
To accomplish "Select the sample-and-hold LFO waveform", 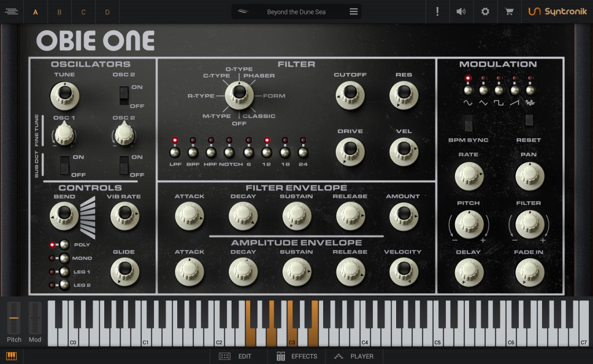I will coord(530,90).
